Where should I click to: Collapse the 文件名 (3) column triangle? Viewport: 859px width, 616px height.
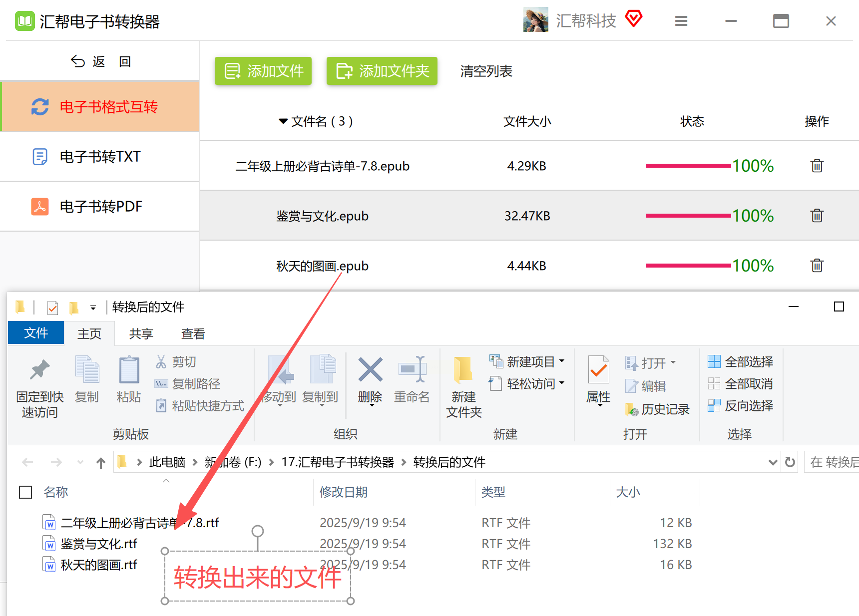pyautogui.click(x=283, y=121)
